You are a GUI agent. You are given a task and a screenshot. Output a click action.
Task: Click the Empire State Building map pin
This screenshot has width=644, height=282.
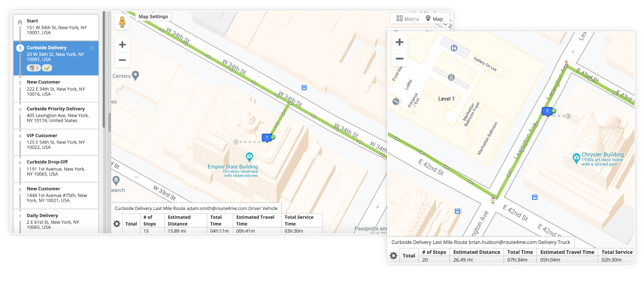249,157
